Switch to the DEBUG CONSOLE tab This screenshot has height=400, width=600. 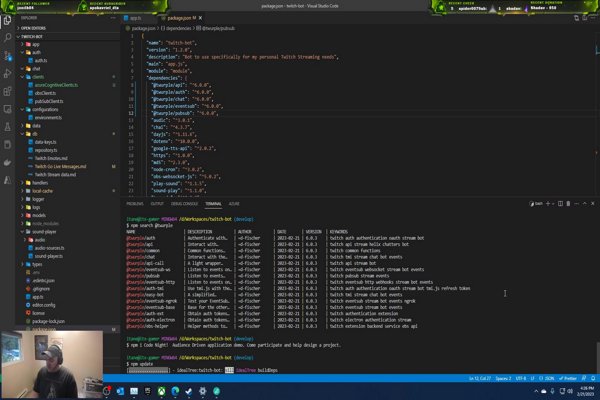[184, 204]
